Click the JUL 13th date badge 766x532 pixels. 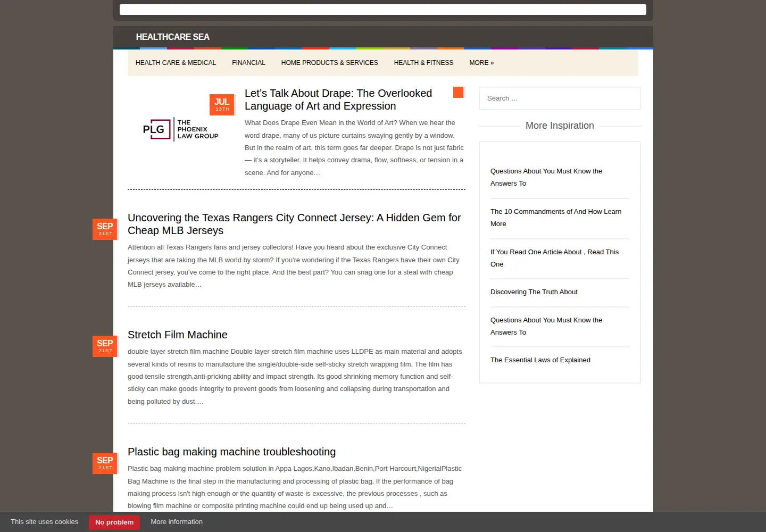(x=222, y=104)
